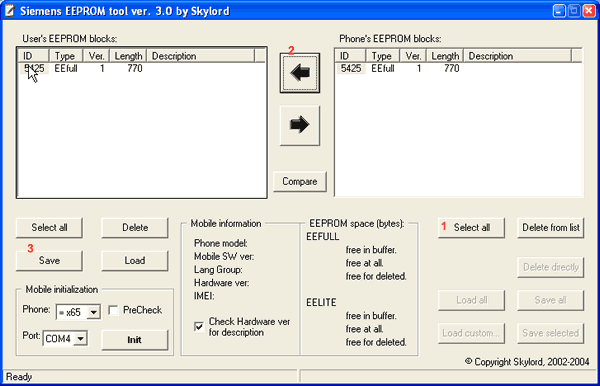Uncheck Check Hardware ver for description
The image size is (600, 386).
pyautogui.click(x=199, y=326)
